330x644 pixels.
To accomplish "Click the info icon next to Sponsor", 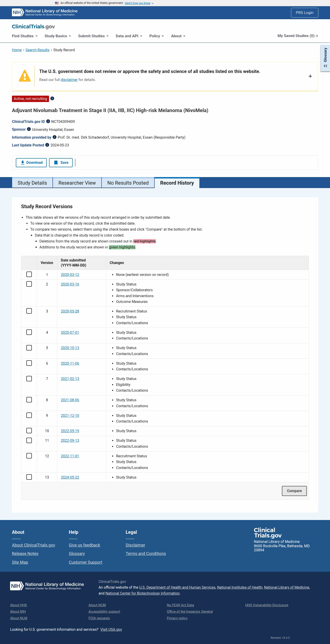I will click(29, 129).
